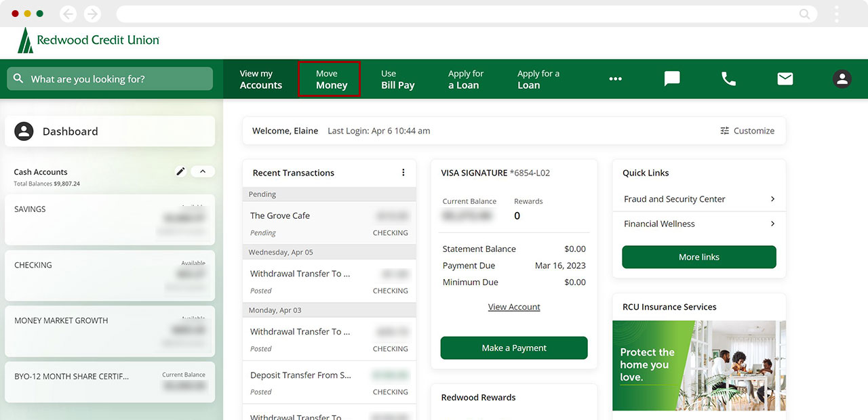The width and height of the screenshot is (868, 420).
Task: Click the browser address bar
Action: [466, 14]
